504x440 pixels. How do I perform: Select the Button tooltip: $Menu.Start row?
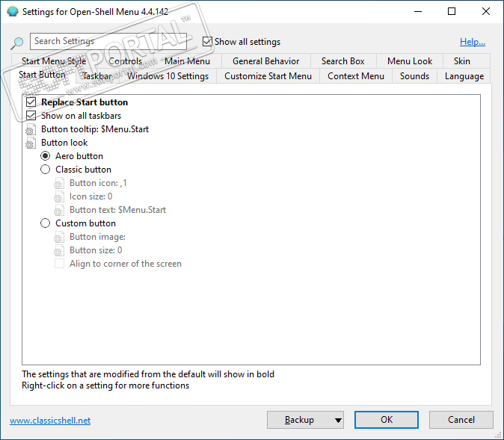[95, 129]
